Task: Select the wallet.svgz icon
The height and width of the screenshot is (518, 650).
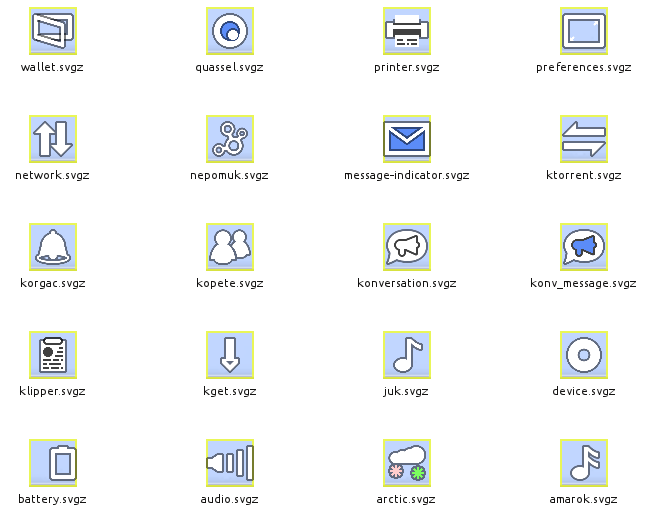Action: [53, 31]
